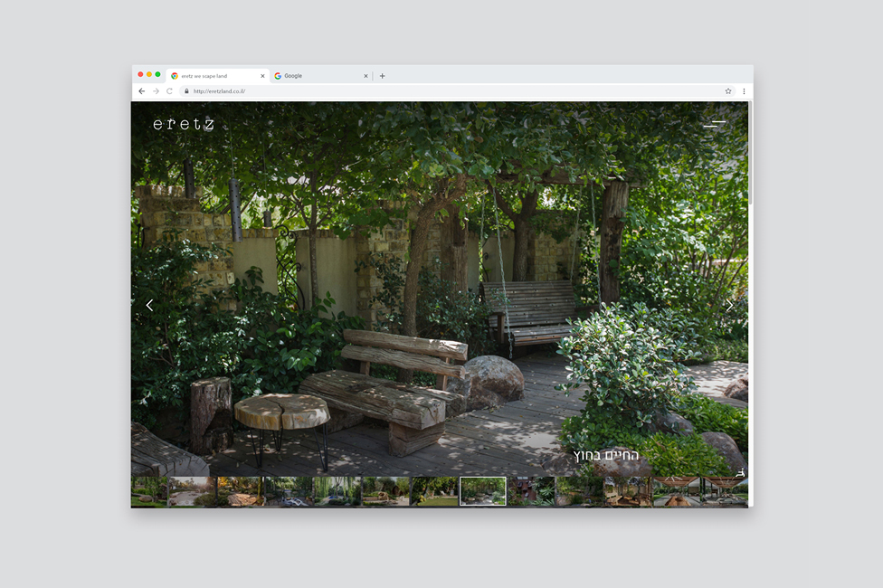Open the site hamburger menu lines
The height and width of the screenshot is (588, 883).
pyautogui.click(x=714, y=124)
